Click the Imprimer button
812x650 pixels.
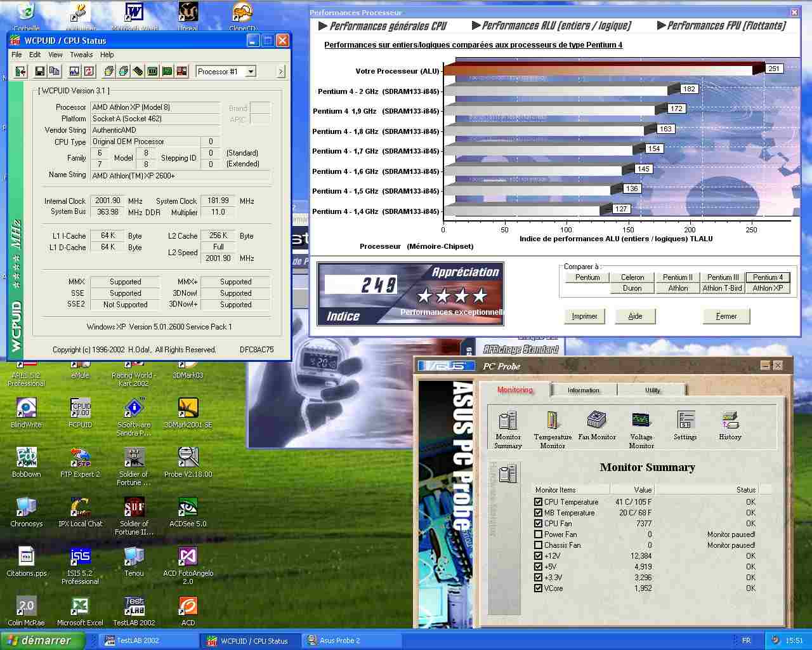point(584,316)
